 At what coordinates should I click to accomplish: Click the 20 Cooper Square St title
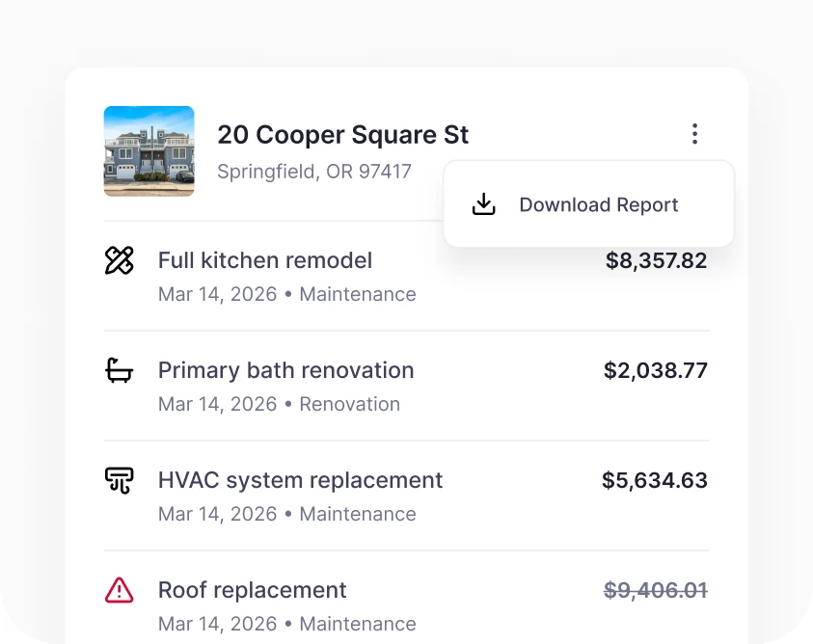(342, 135)
